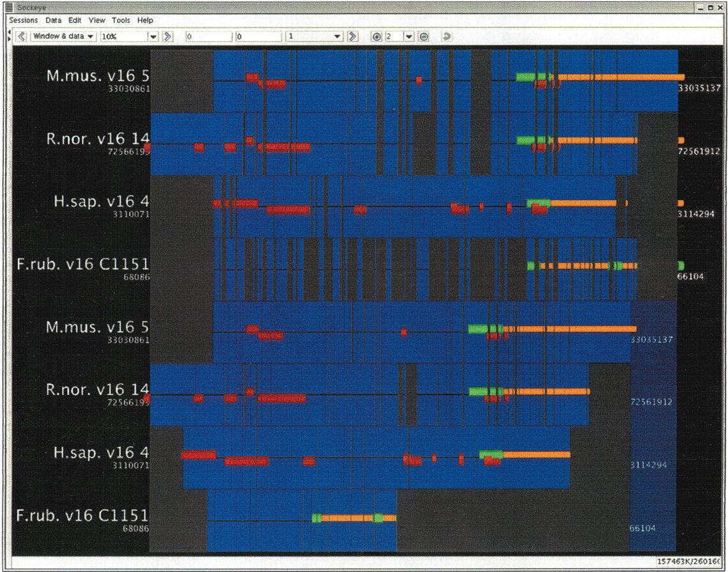Expand the dropdown showing '1'
Screen dimensions: 728x572
[x=314, y=36]
